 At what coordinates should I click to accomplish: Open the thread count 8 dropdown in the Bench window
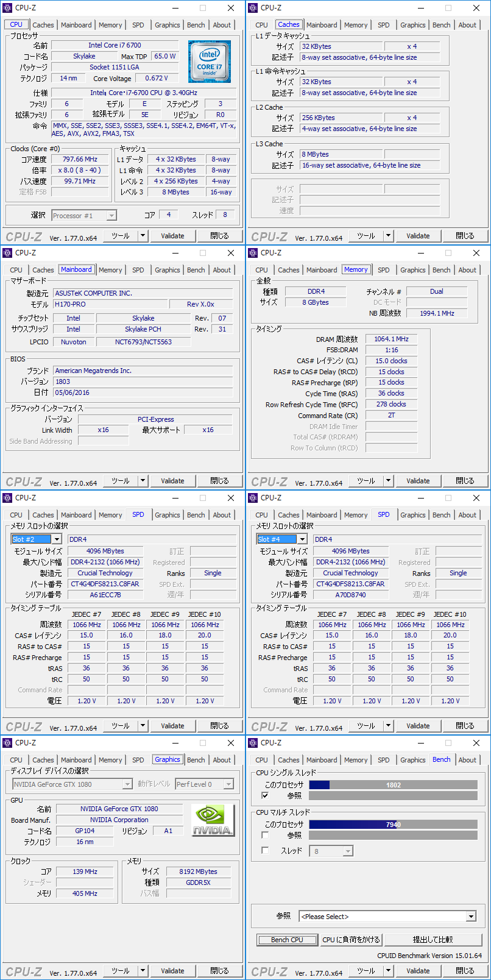click(x=348, y=851)
